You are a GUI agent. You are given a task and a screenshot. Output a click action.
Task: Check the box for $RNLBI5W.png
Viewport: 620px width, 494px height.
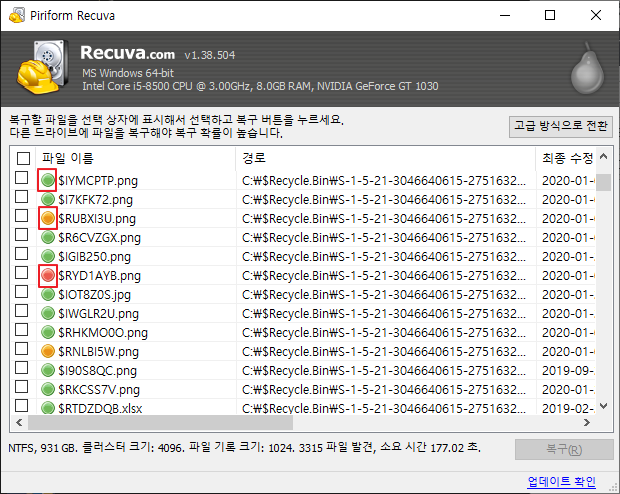coord(21,348)
